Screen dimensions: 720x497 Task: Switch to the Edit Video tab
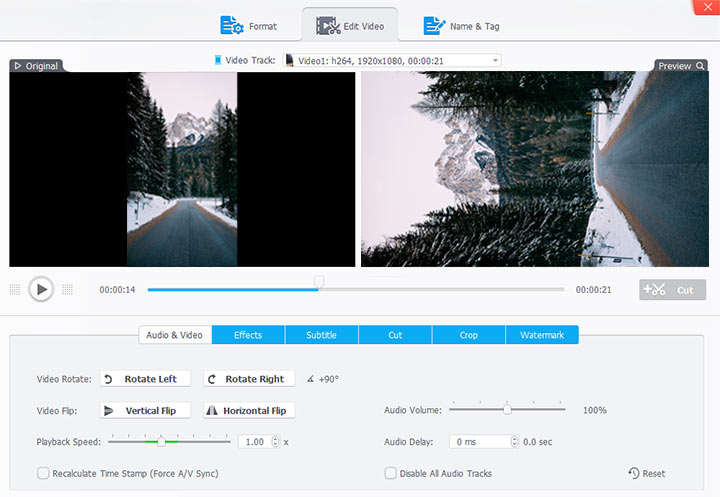(x=350, y=26)
